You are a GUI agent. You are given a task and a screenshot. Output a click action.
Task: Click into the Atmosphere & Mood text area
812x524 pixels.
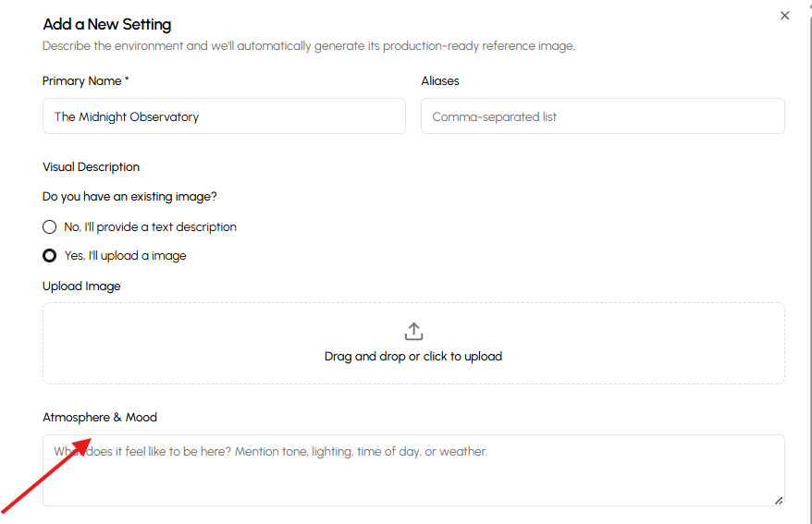point(413,476)
